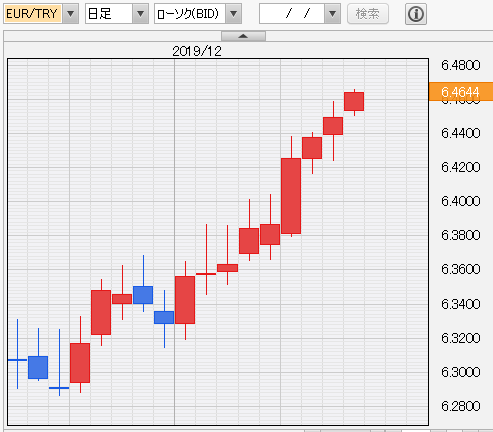Click the 6.3400 price axis label
The height and width of the screenshot is (432, 493).
pyautogui.click(x=461, y=304)
